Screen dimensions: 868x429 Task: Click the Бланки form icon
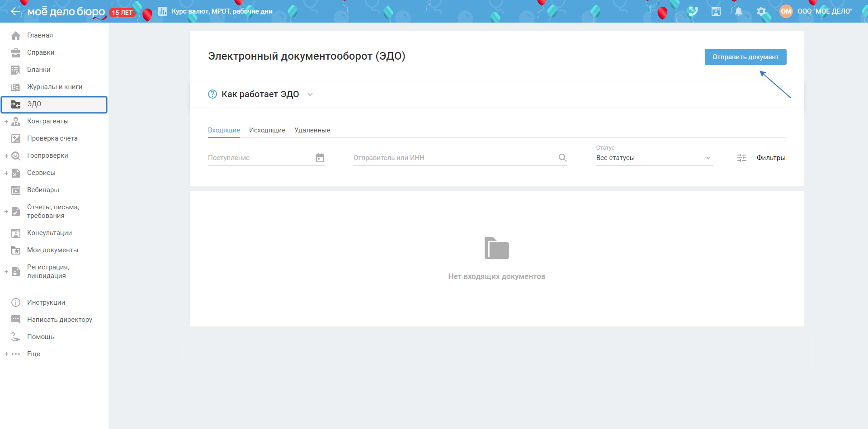[x=16, y=70]
